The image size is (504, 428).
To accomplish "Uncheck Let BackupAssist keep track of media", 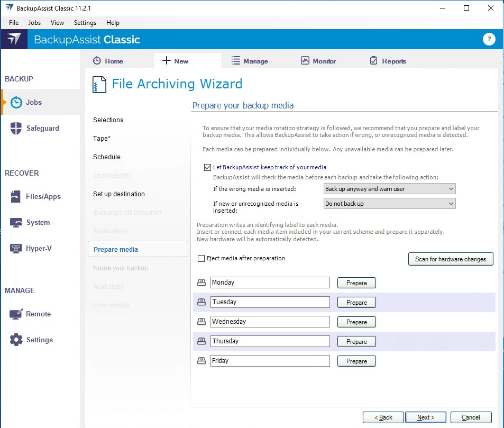I will pyautogui.click(x=207, y=167).
